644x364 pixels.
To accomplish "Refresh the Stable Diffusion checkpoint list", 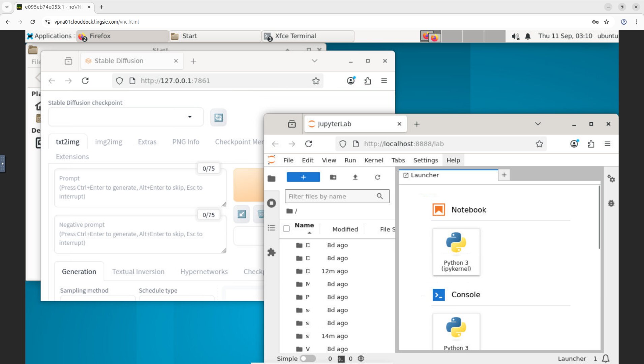I will 218,117.
